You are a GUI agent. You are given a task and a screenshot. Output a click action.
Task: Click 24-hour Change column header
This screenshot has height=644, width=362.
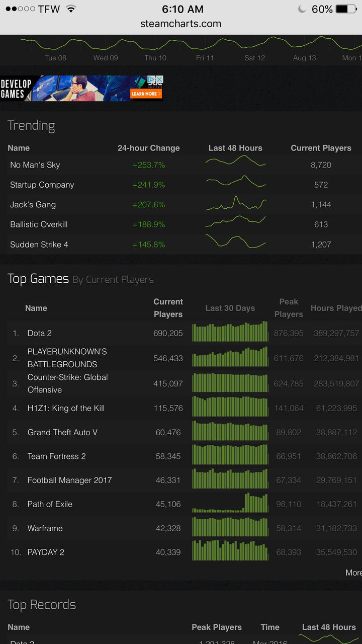coord(149,148)
